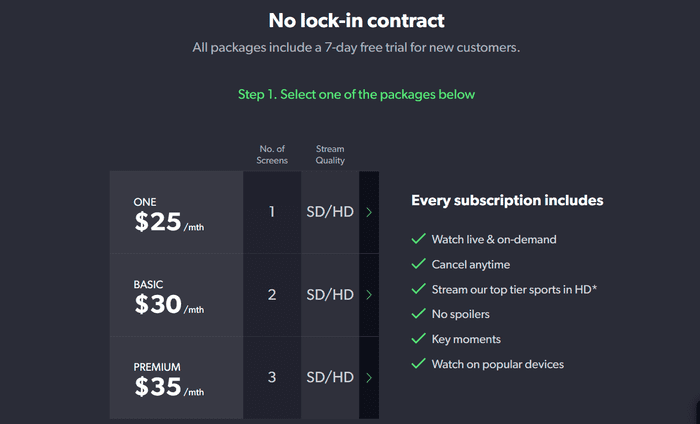This screenshot has width=700, height=424.
Task: Click the checkmark beside Cancel anytime
Action: pos(418,264)
